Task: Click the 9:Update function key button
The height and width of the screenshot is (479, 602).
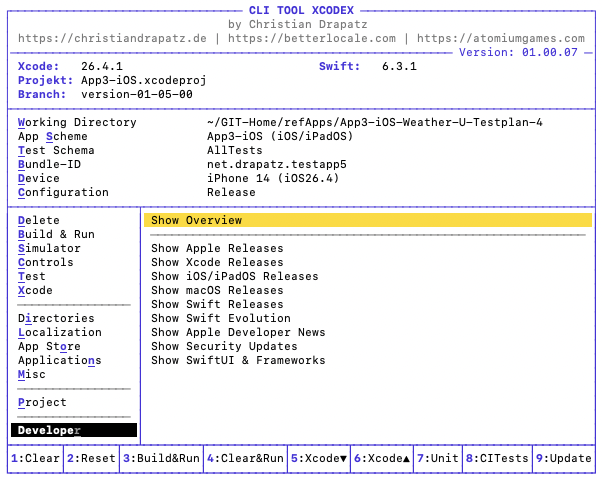Action: [564, 458]
